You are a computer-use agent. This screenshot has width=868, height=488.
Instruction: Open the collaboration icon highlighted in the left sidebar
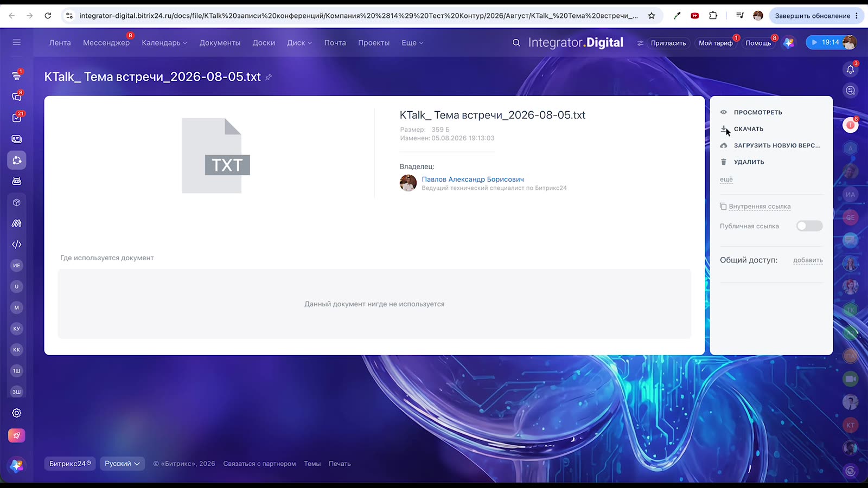coord(17,160)
